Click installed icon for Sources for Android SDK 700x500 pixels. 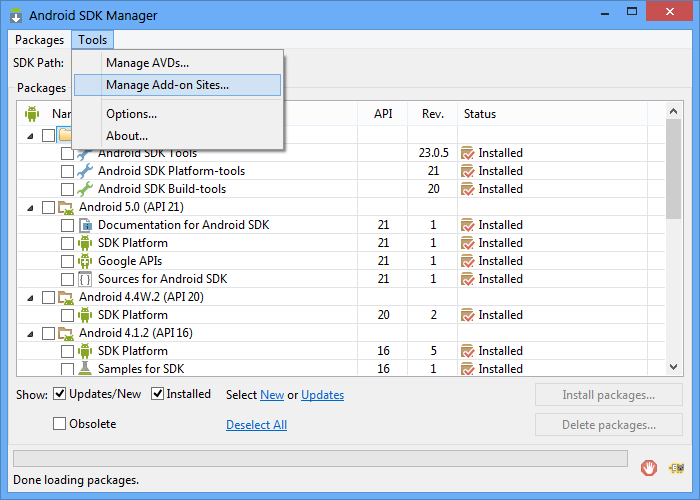pos(467,279)
